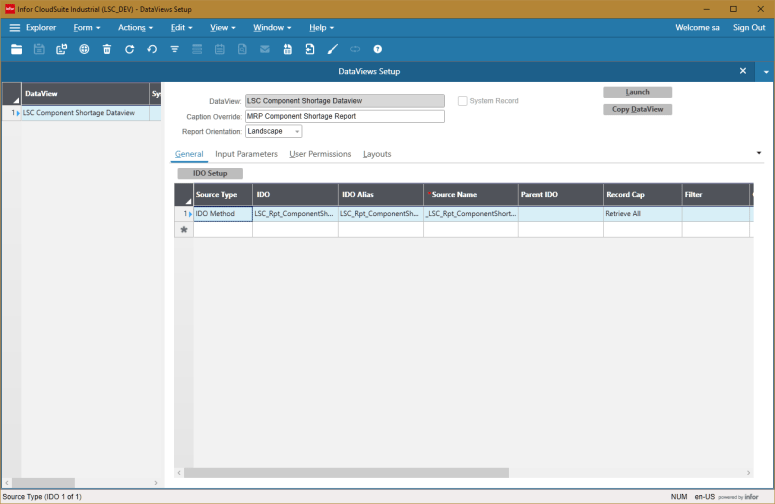Click the counter-clockwise undo arrow icon
Image resolution: width=775 pixels, height=504 pixels.
coord(152,49)
